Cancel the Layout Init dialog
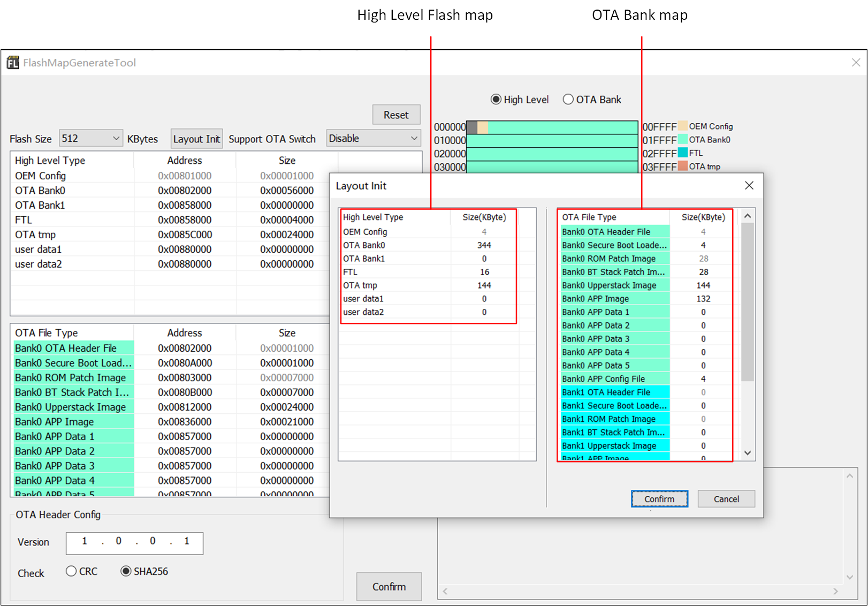Image resolution: width=868 pixels, height=606 pixels. pyautogui.click(x=726, y=499)
